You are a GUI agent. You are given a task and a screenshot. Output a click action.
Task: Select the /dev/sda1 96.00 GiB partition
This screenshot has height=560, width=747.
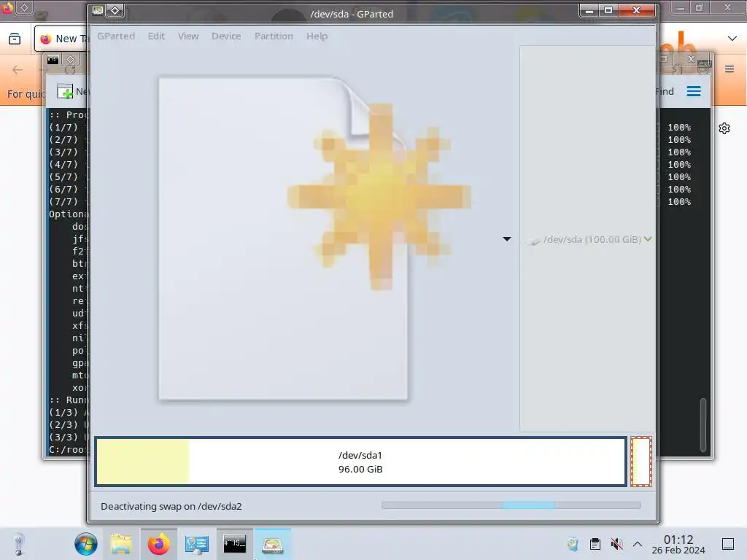click(x=360, y=462)
